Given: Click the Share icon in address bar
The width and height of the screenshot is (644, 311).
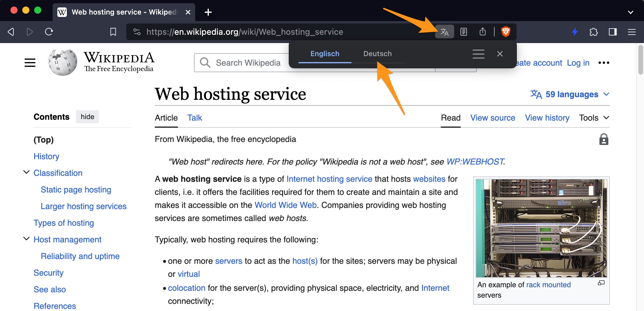Looking at the screenshot, I should tap(483, 32).
